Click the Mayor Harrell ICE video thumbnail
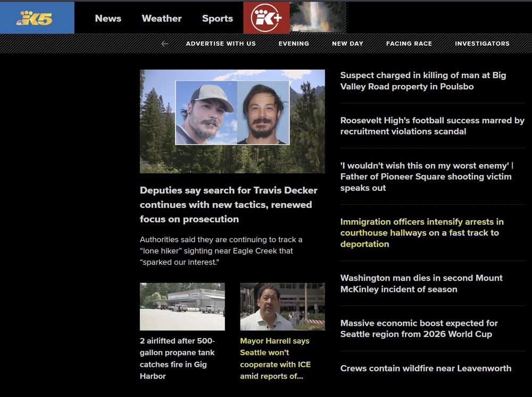The height and width of the screenshot is (397, 532). coord(282,307)
